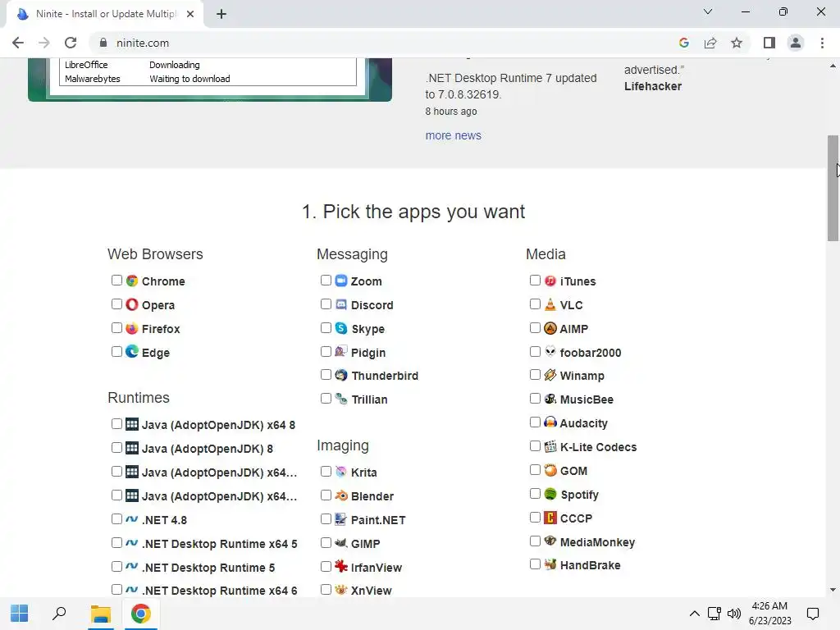Screen dimensions: 840x630
Task: Open the volume control in system tray
Action: tap(734, 614)
